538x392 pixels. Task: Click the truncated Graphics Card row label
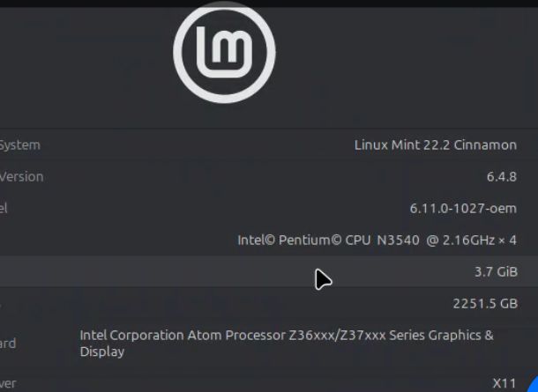[8, 344]
